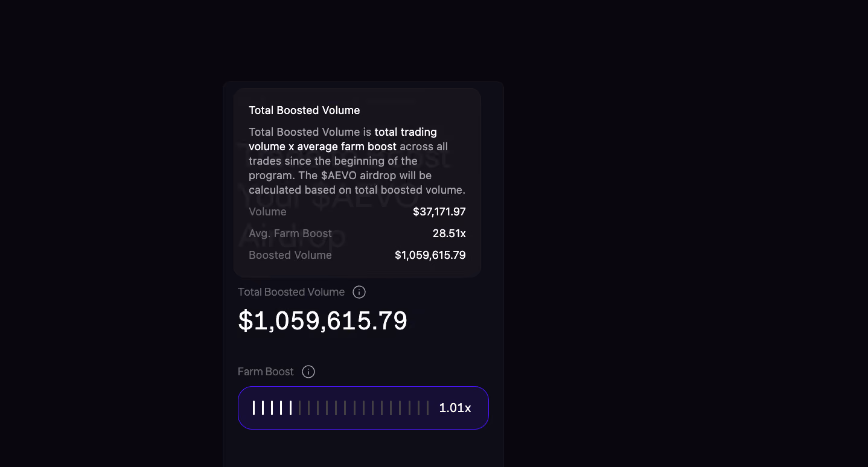Click the 28.51x Avg. Farm Boost value
This screenshot has width=868, height=467.
(449, 233)
